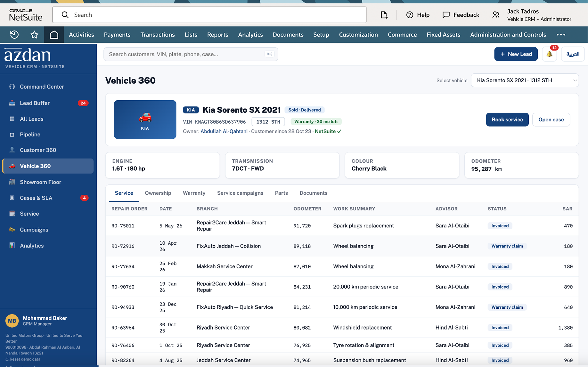Click the All Leads sidebar icon

pyautogui.click(x=12, y=119)
